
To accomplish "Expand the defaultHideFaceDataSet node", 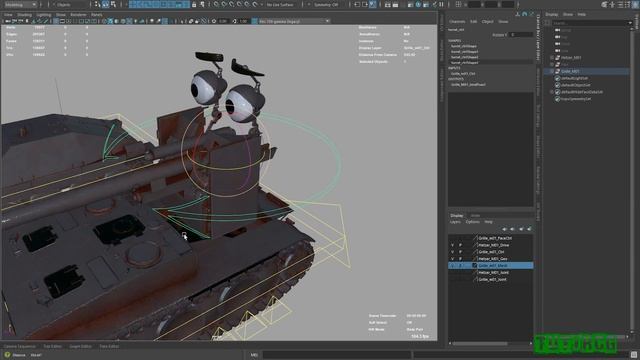I will pos(552,92).
